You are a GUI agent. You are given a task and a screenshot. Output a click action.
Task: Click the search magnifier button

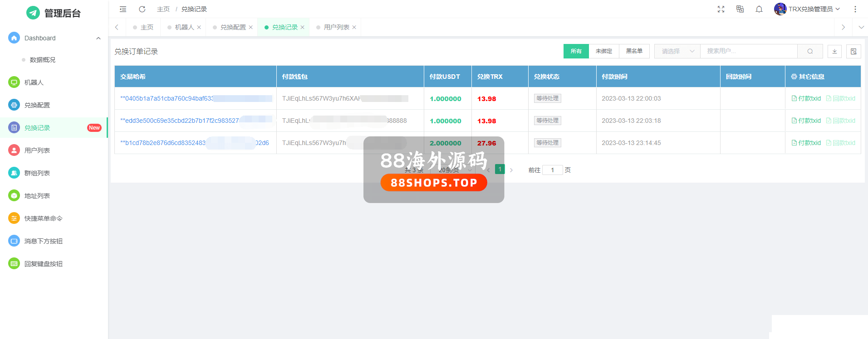[810, 51]
